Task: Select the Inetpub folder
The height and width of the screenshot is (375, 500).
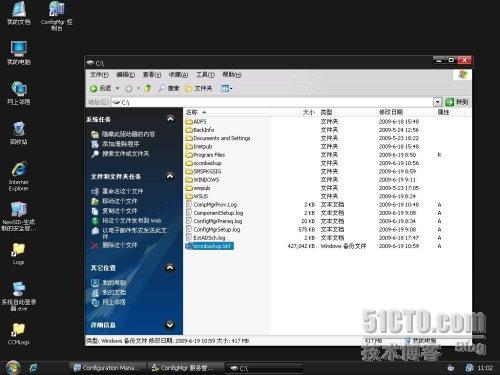Action: (x=199, y=146)
